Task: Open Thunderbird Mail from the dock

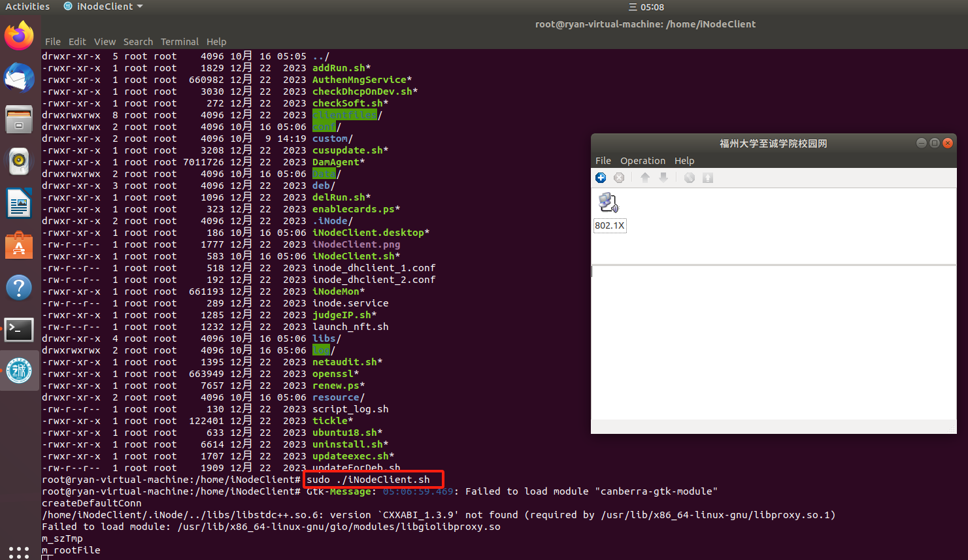Action: [19, 78]
